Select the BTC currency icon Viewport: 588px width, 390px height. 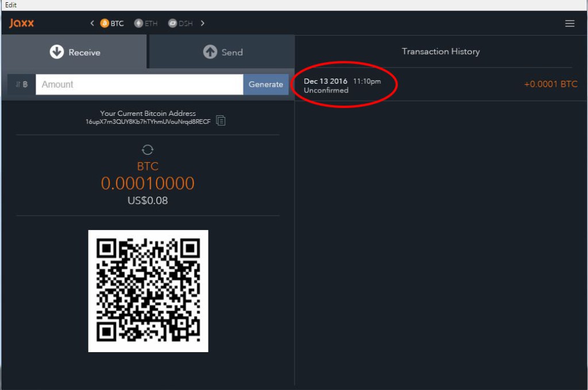105,24
